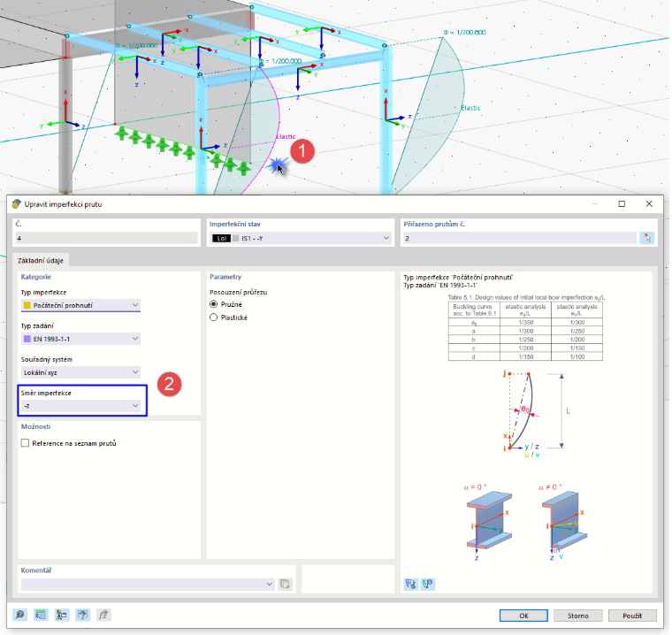Click the Č. number field showing 4
672x635 pixels.
106,238
